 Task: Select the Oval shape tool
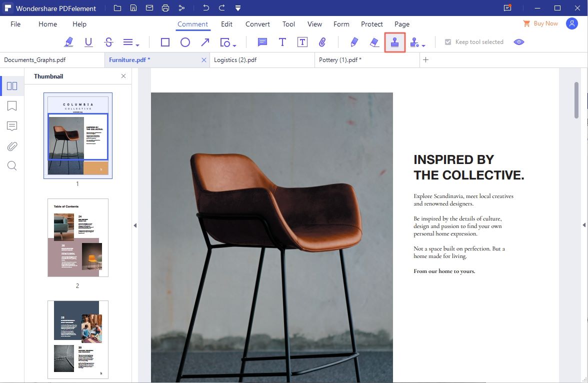point(185,42)
